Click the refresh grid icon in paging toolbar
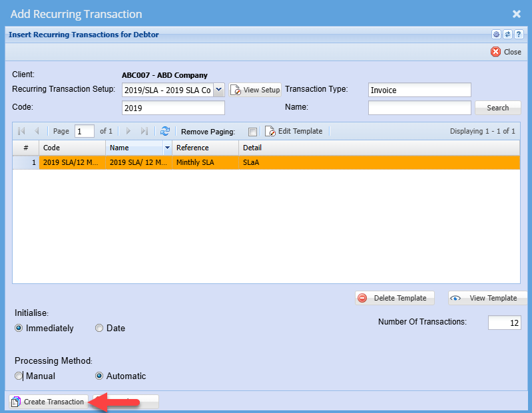The height and width of the screenshot is (413, 532). (x=165, y=132)
